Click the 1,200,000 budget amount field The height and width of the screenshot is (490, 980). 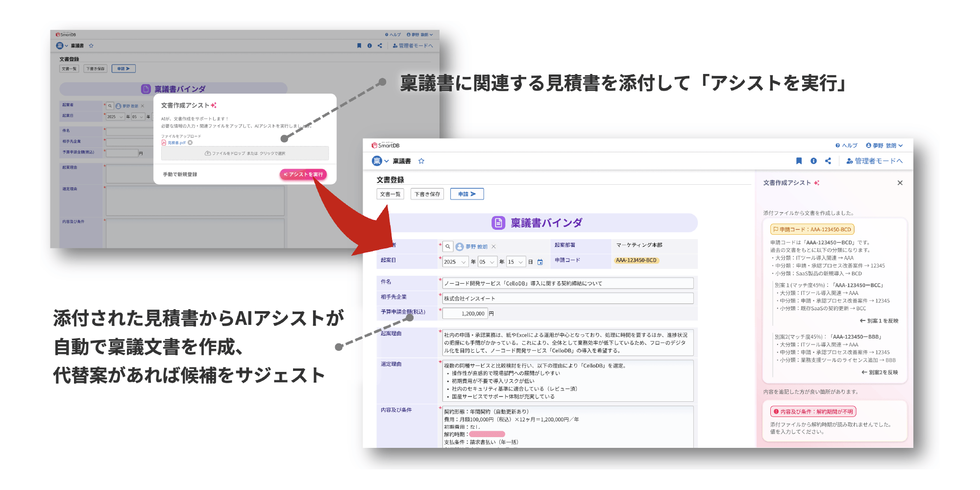[x=465, y=314]
